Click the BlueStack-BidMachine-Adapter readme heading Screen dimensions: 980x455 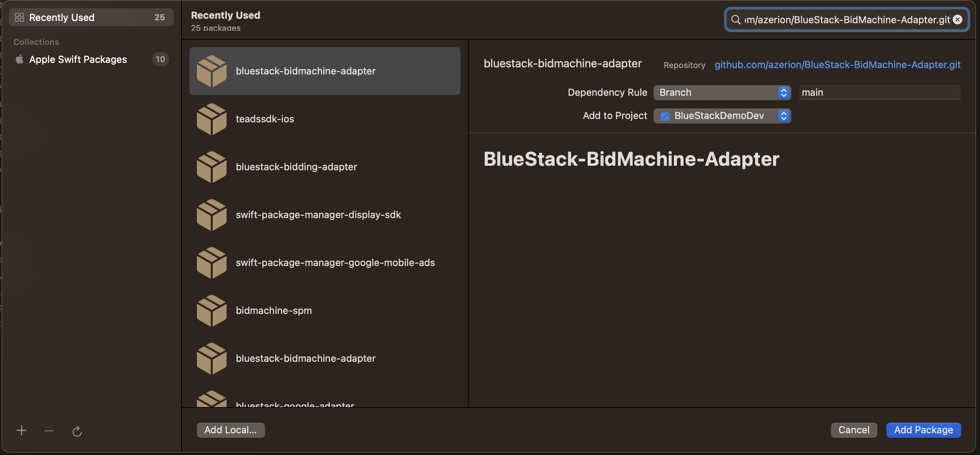tap(631, 159)
